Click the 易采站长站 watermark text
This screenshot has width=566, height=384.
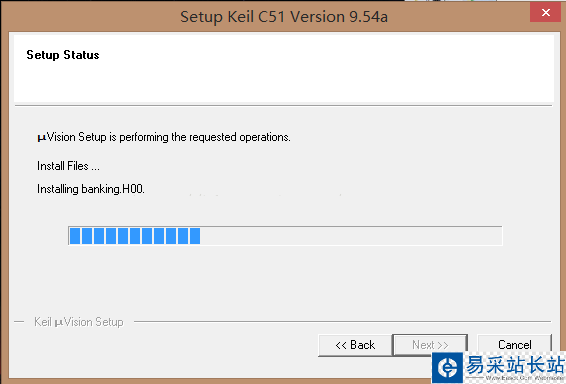pyautogui.click(x=515, y=365)
